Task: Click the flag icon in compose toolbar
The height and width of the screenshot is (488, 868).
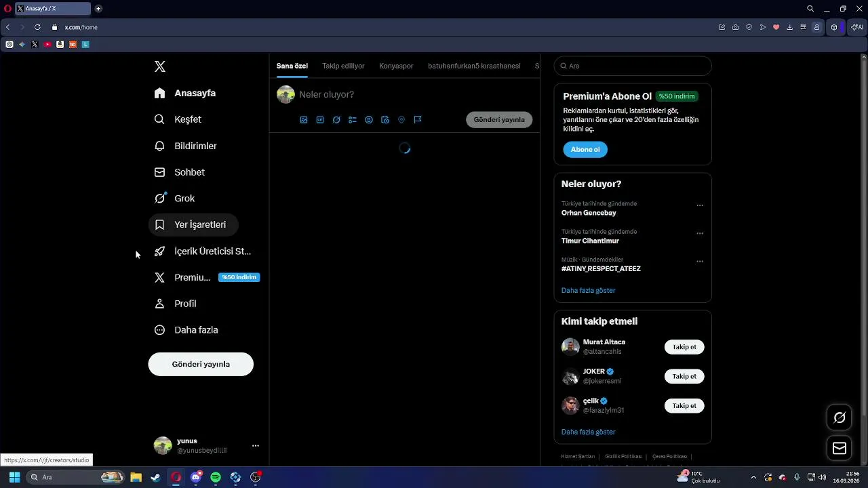Action: coord(418,120)
